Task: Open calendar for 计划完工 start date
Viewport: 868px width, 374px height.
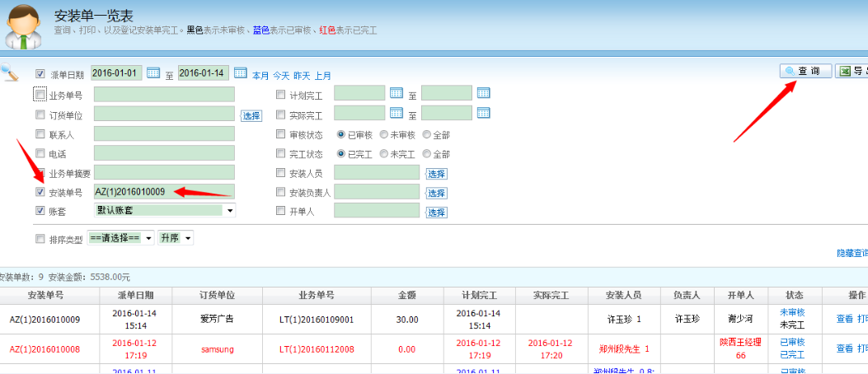Action: (396, 93)
